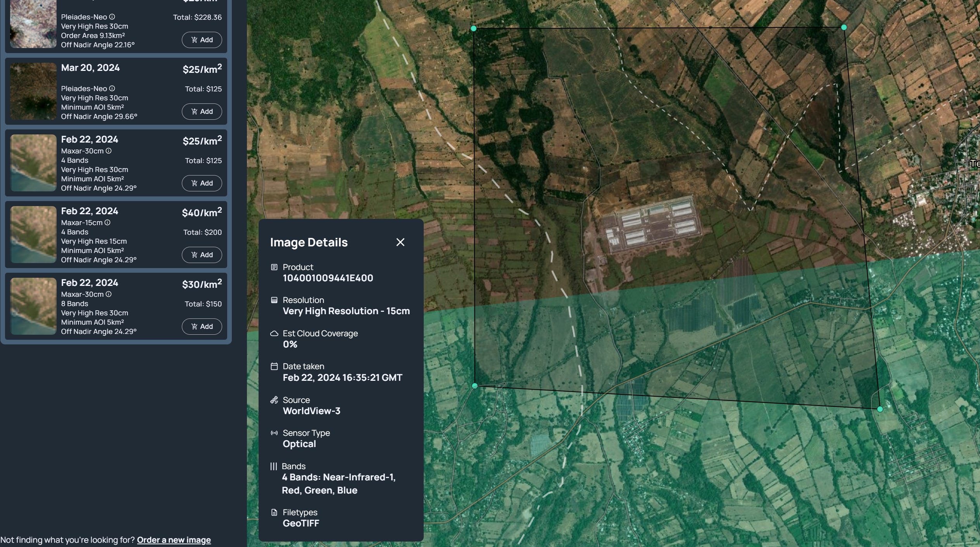This screenshot has width=980, height=547.
Task: Click the Est Cloud Coverage cloud icon
Action: (x=274, y=334)
